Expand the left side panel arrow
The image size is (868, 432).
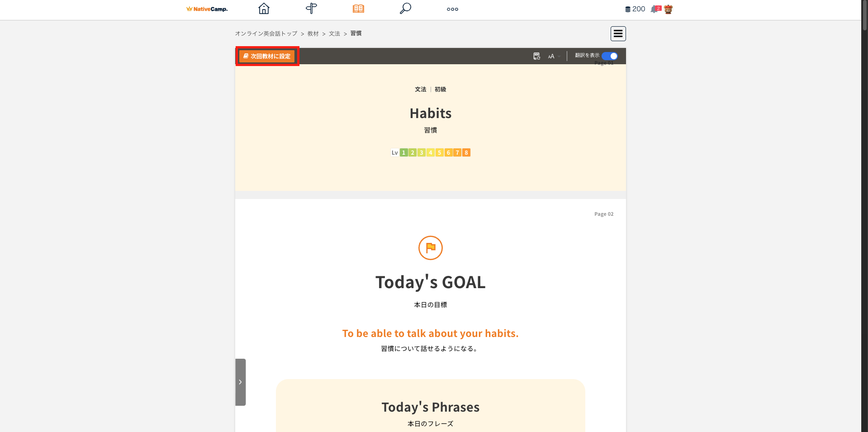pos(240,382)
